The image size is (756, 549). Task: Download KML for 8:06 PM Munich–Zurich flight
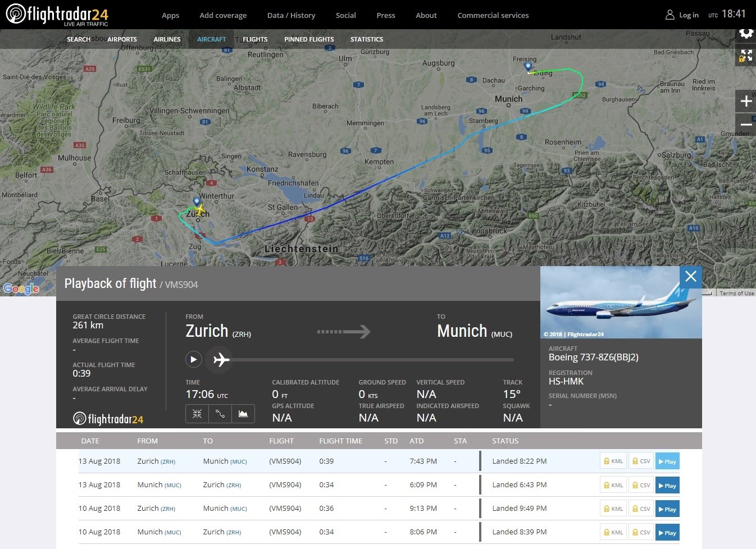[613, 532]
